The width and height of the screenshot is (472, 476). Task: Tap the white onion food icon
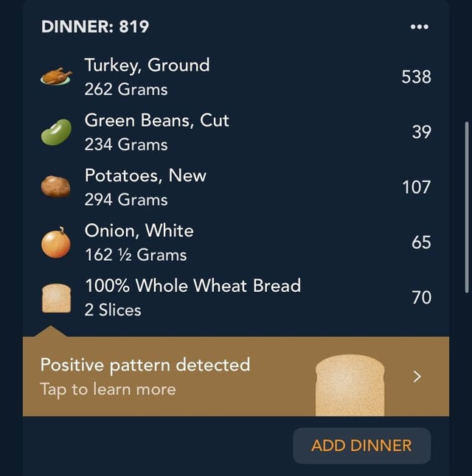(56, 243)
